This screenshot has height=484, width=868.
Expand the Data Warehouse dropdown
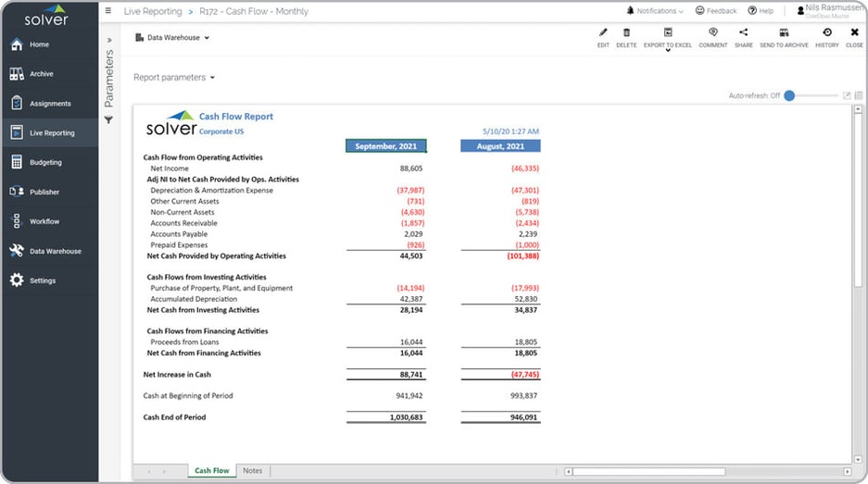pos(172,38)
